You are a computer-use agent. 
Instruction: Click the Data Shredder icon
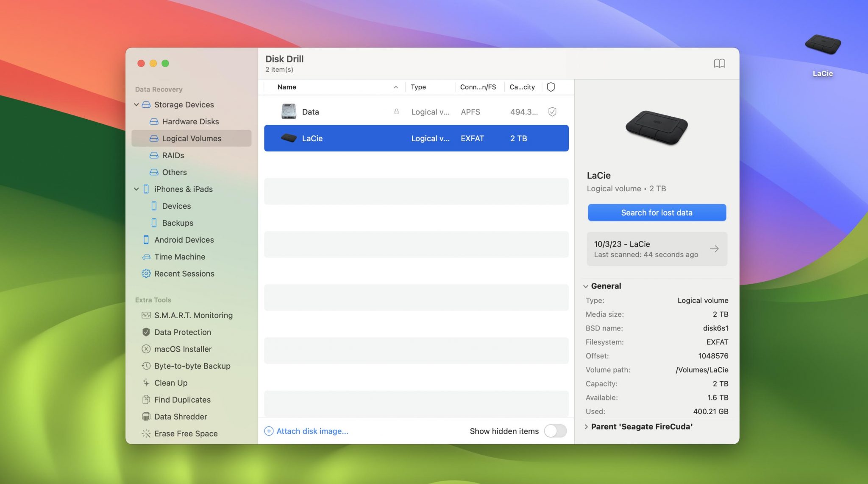point(146,417)
